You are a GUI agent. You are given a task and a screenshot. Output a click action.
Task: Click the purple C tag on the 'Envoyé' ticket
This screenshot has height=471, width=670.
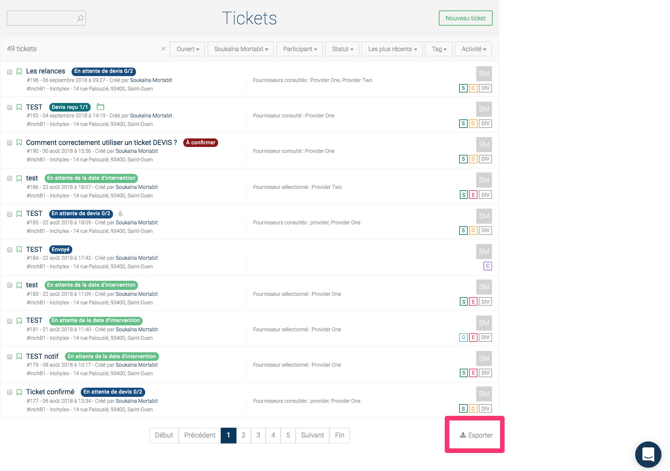click(487, 266)
